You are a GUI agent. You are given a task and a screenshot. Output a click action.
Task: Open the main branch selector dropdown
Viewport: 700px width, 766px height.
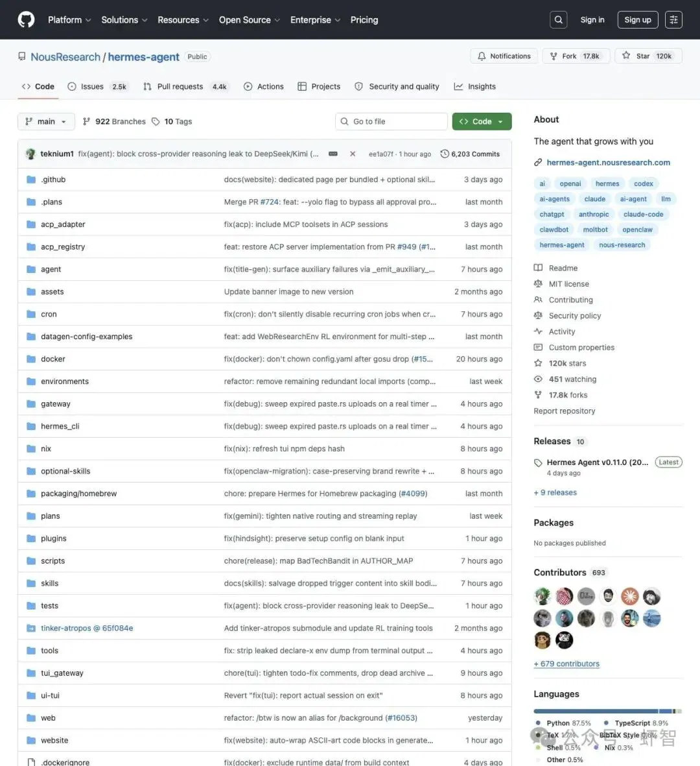coord(47,122)
